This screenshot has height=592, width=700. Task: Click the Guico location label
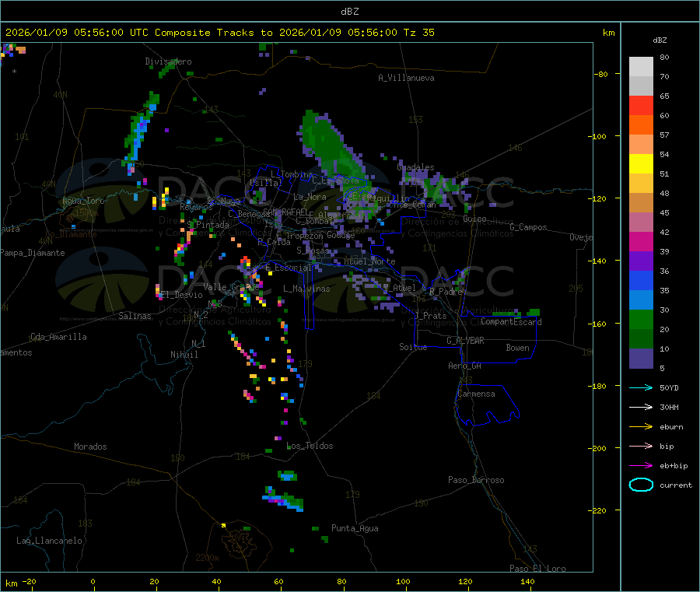474,219
